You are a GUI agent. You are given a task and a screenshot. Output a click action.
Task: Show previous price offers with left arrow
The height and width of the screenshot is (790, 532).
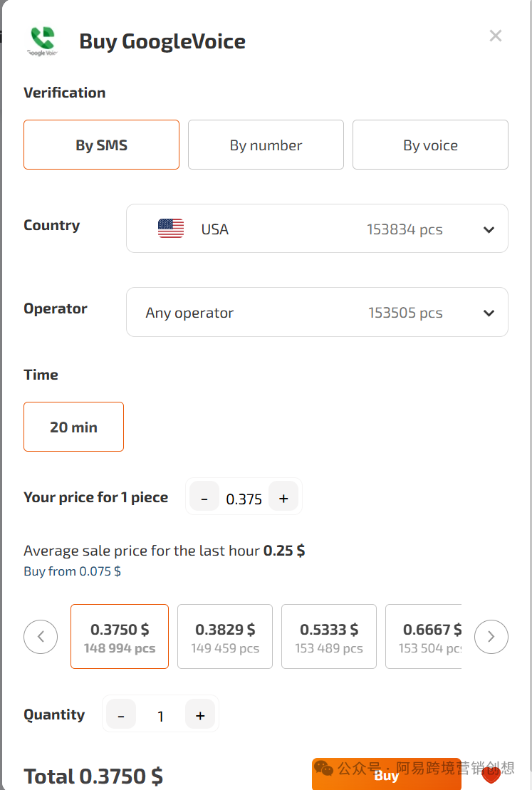click(x=41, y=637)
